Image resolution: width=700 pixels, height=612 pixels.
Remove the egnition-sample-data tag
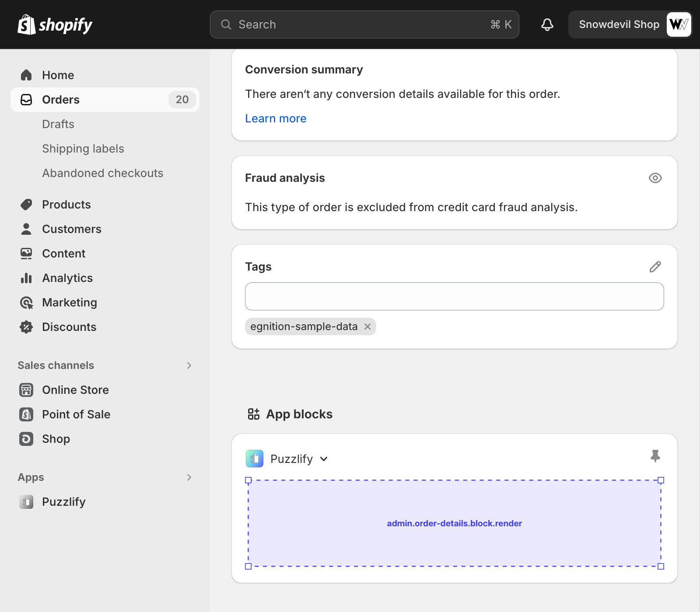[367, 327]
